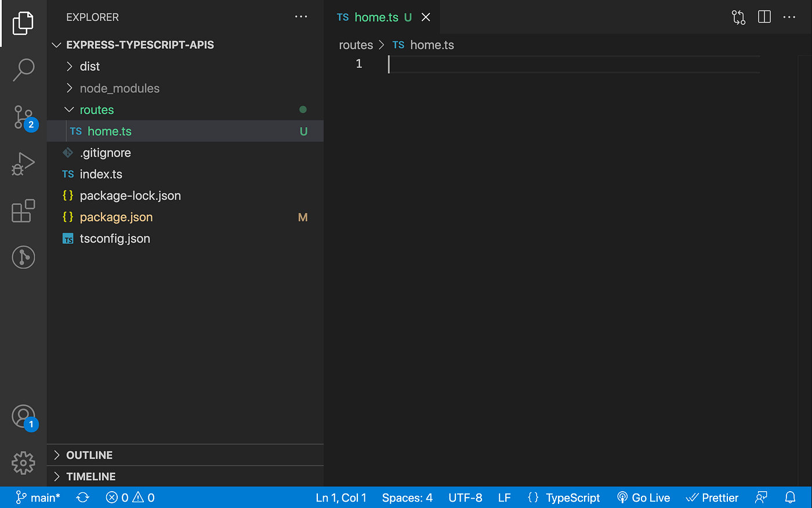Image resolution: width=812 pixels, height=508 pixels.
Task: Switch to the home.ts editor tab
Action: [376, 17]
